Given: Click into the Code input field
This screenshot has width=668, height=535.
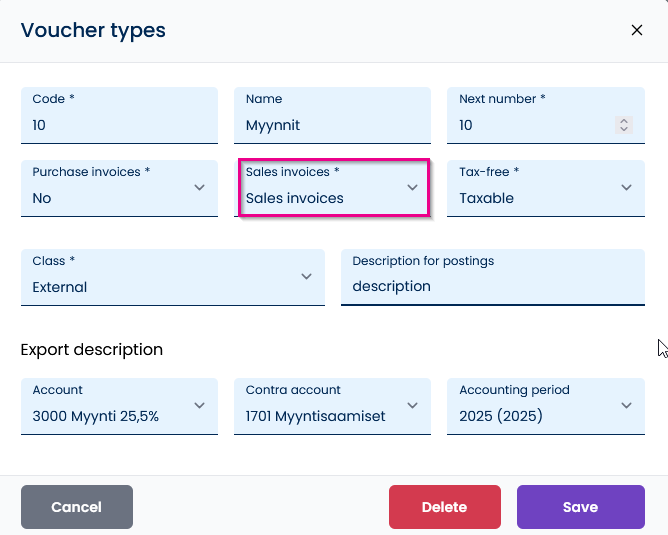Looking at the screenshot, I should (119, 115).
